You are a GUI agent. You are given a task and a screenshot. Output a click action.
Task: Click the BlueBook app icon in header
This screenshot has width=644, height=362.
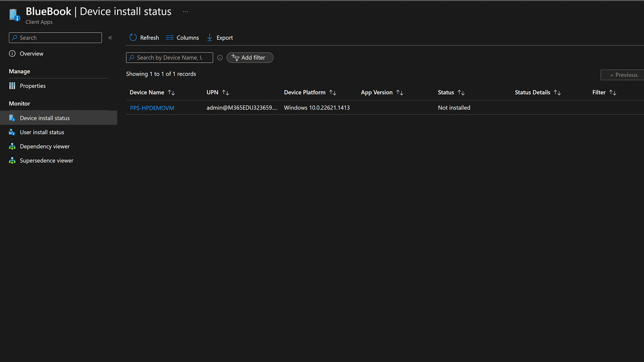click(x=14, y=15)
